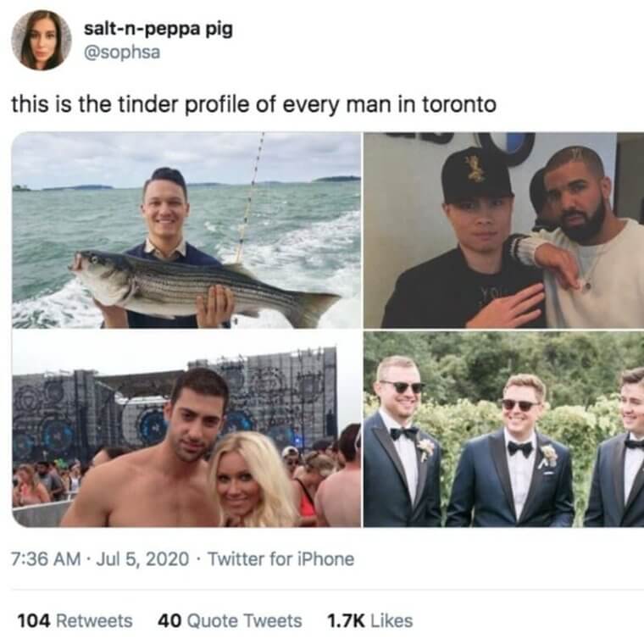Click the Twitter for iPhone source link
Screen dimensions: 644x644
coord(281,559)
